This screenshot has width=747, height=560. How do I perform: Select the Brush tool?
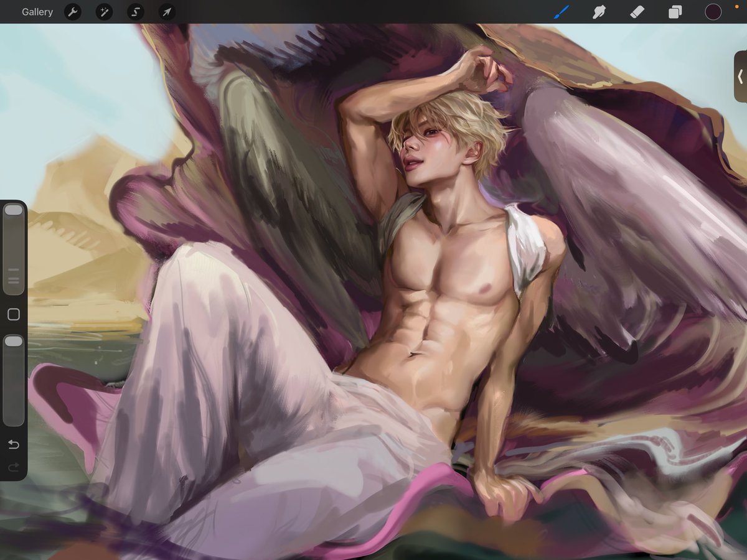click(561, 12)
